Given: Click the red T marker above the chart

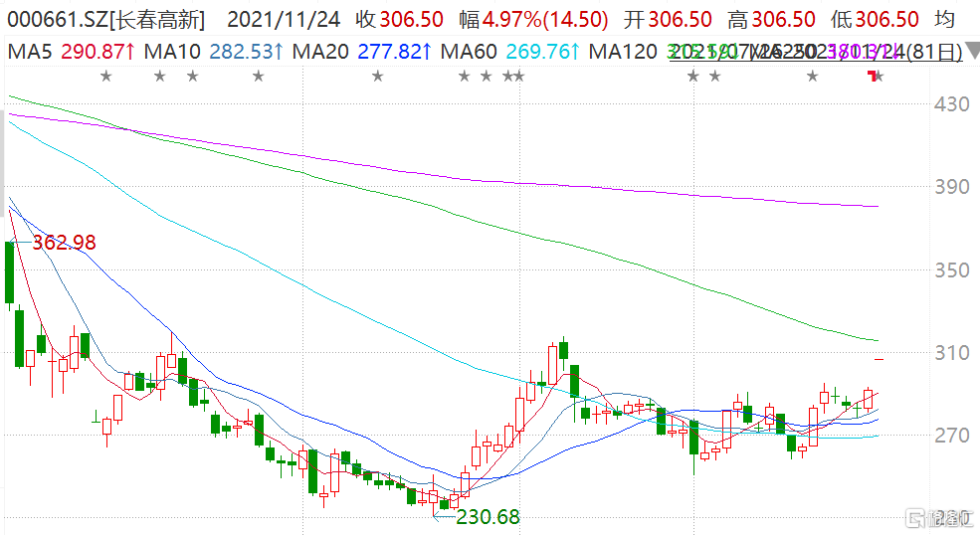Looking at the screenshot, I should pos(872,77).
